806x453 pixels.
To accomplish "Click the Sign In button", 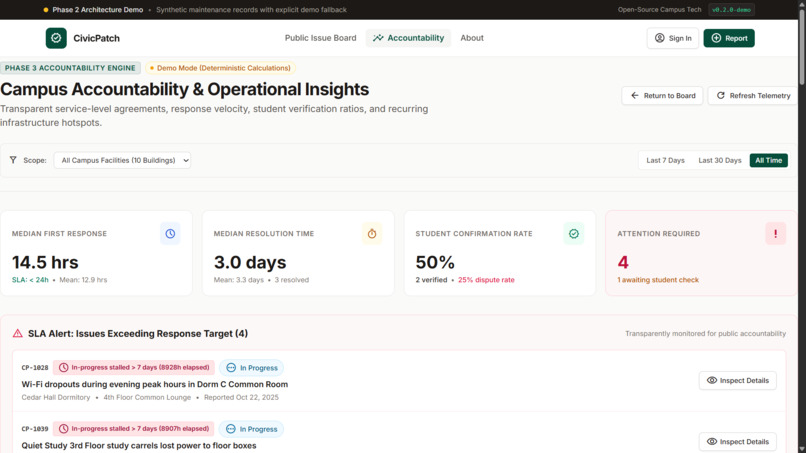I will tap(672, 38).
